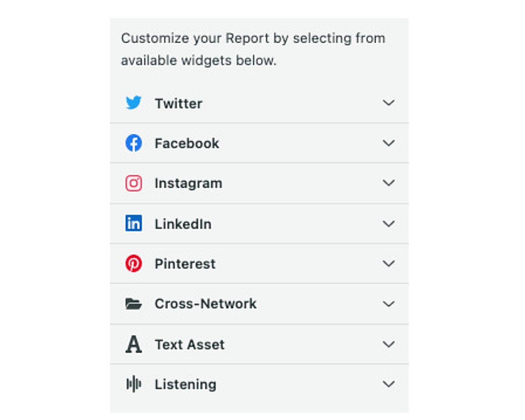Open the Text Asset dropdown
Image resolution: width=525 pixels, height=420 pixels.
389,344
